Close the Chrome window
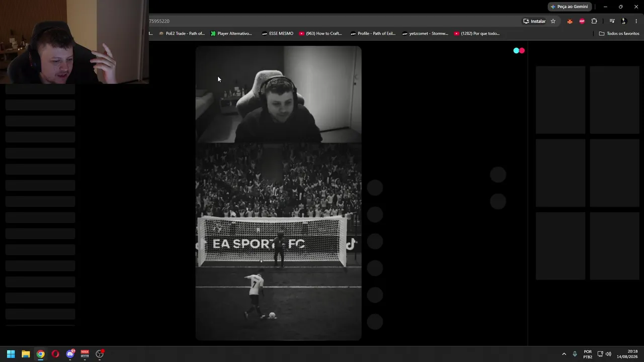This screenshot has width=644, height=362. [636, 7]
